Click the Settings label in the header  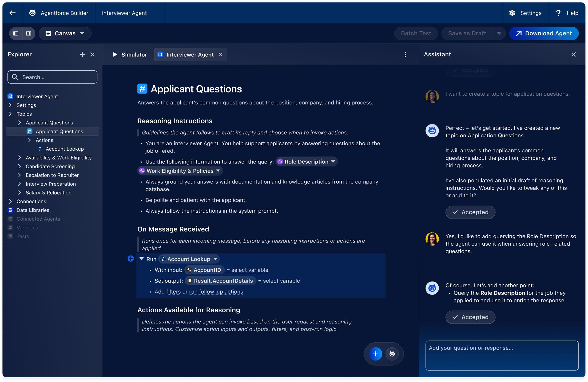(x=531, y=13)
